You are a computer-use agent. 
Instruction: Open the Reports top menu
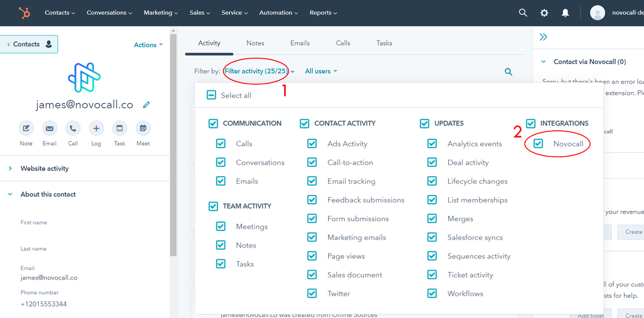click(x=323, y=13)
